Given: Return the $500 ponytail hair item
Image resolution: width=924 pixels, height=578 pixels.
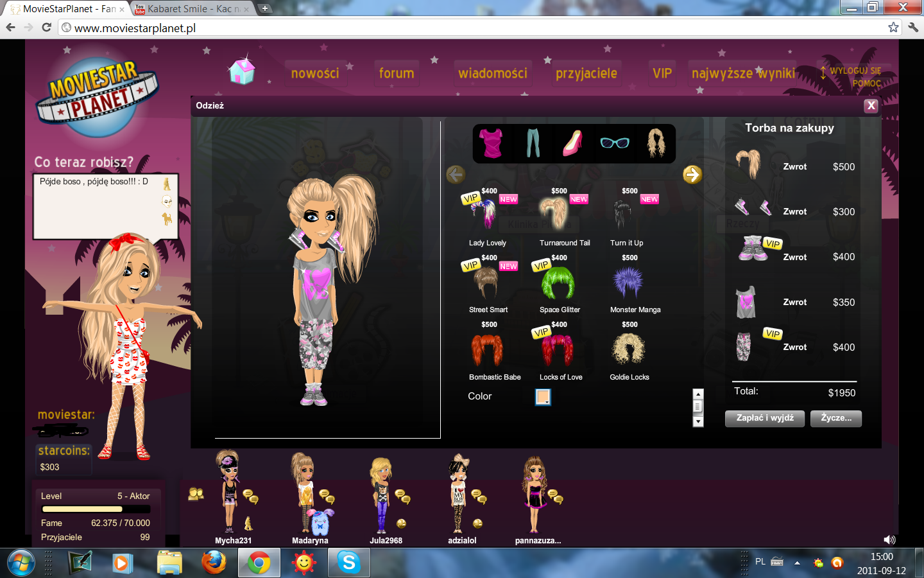Looking at the screenshot, I should [x=795, y=166].
